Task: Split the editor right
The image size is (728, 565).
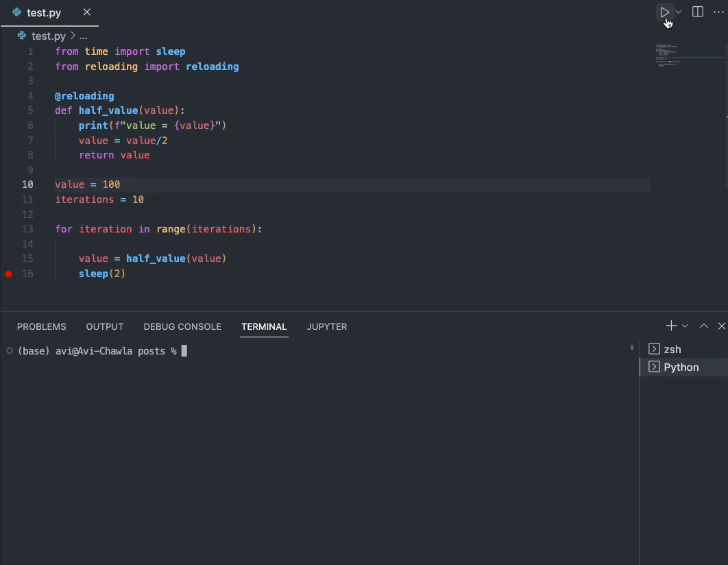Action: point(697,12)
